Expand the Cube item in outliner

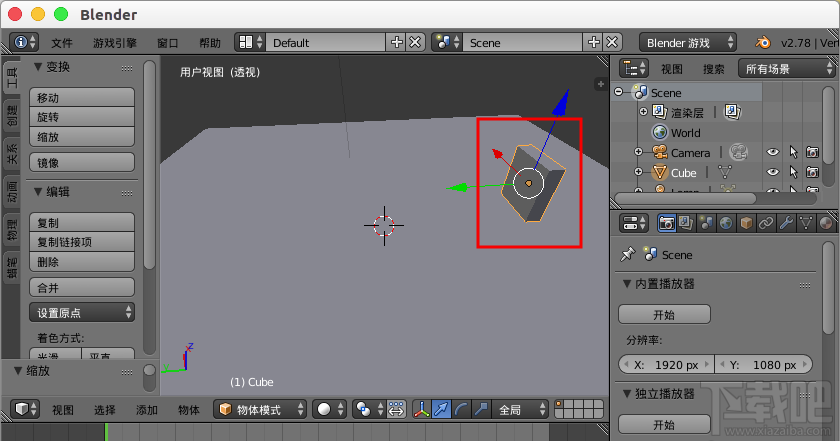(639, 172)
